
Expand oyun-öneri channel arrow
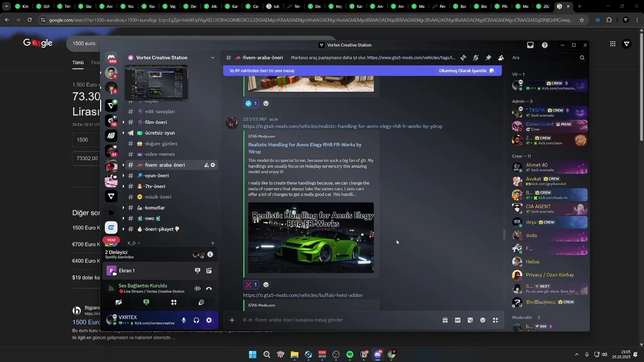point(123,175)
